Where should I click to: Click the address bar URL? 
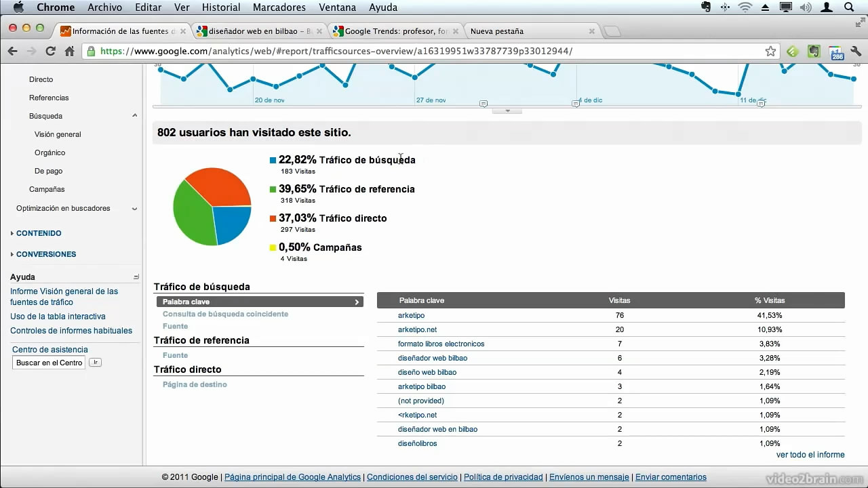point(336,51)
